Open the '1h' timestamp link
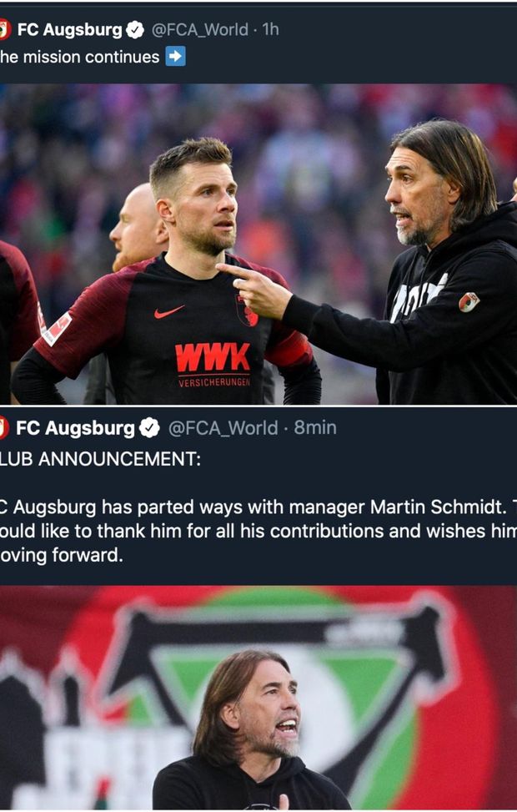 point(271,29)
